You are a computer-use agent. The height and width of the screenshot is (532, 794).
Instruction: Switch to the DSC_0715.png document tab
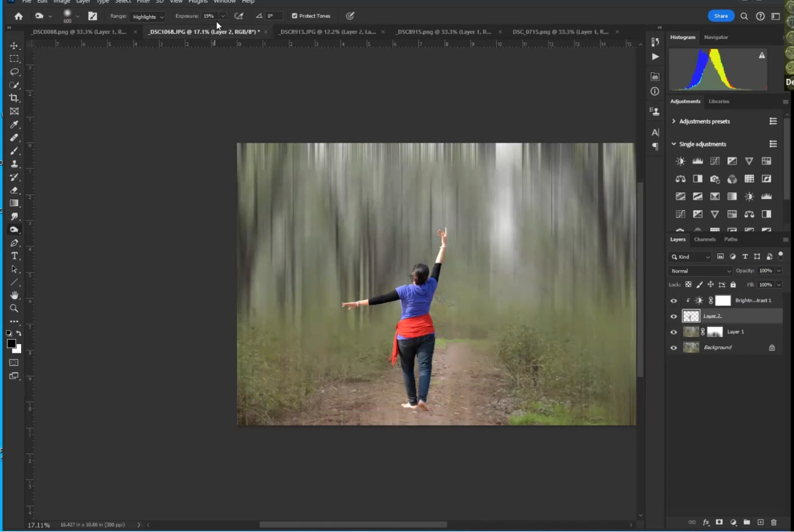[560, 32]
